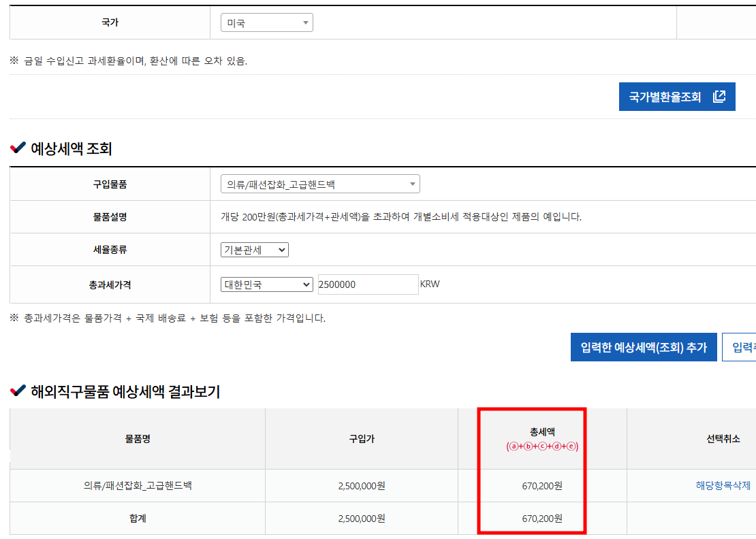
Task: Click the dropdown arrow of the 구입물품 selector
Action: 411,184
